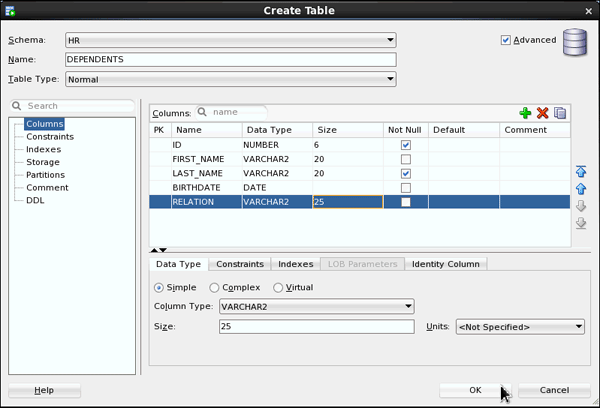Click the copy column icon
This screenshot has height=408, width=600.
click(x=560, y=114)
